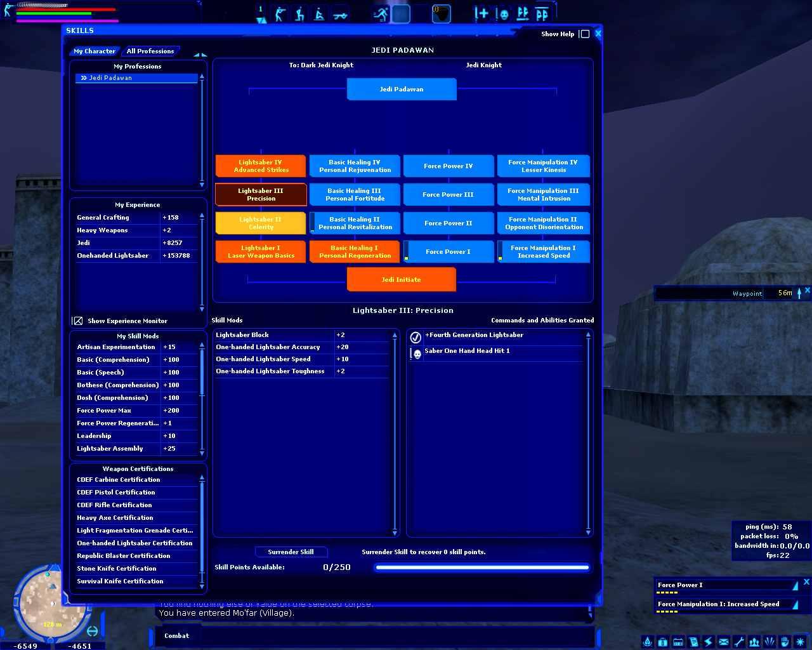
Task: Switch to the My Character tab
Action: point(94,51)
